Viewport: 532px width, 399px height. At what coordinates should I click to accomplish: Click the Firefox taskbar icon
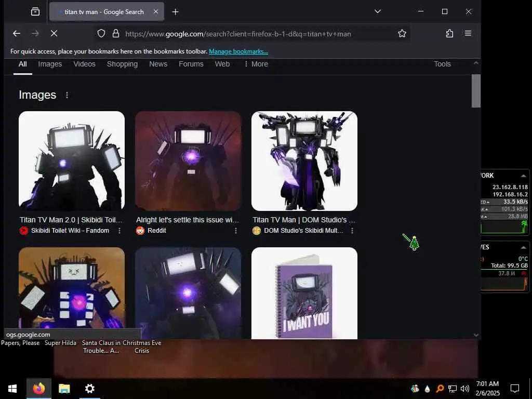39,389
